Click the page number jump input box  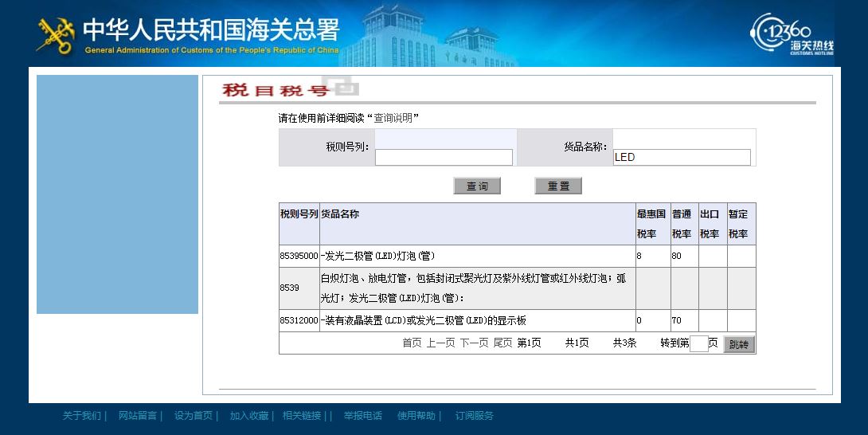[x=699, y=343]
